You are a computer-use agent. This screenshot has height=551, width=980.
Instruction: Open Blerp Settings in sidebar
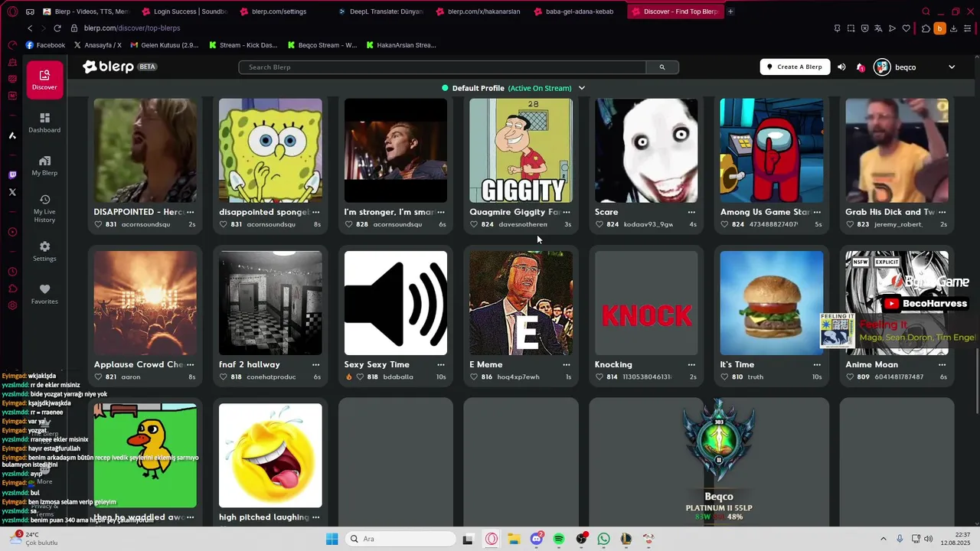44,251
